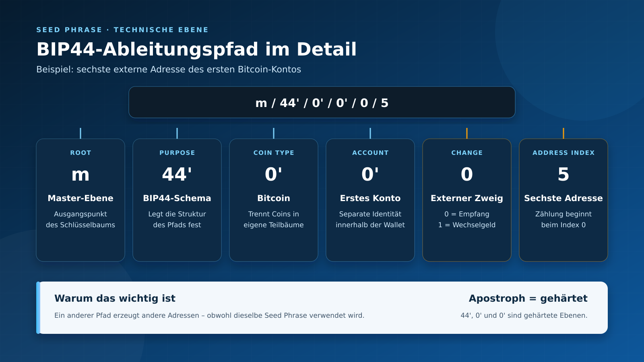Screen dimensions: 644x362
Task: Click the 'ADDRESS INDEX' label
Action: (x=563, y=153)
